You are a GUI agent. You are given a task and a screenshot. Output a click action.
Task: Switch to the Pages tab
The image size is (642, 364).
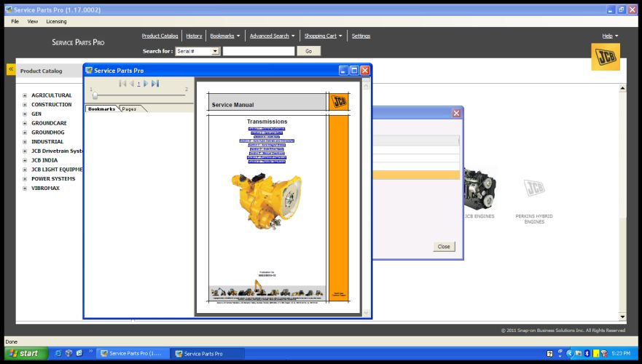[129, 108]
